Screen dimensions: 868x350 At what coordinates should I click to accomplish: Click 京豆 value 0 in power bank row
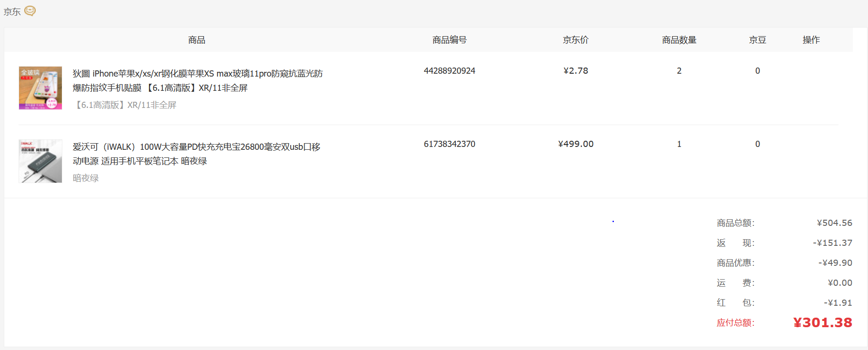click(758, 144)
